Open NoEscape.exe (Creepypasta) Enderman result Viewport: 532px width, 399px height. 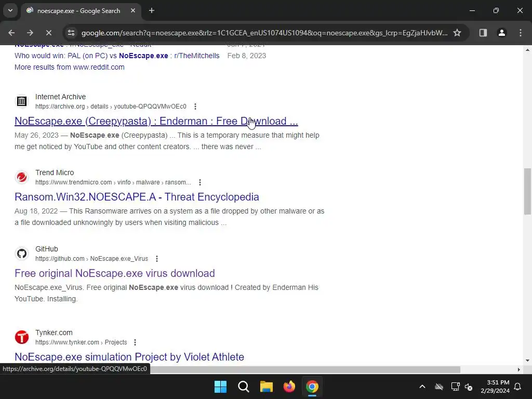click(156, 121)
